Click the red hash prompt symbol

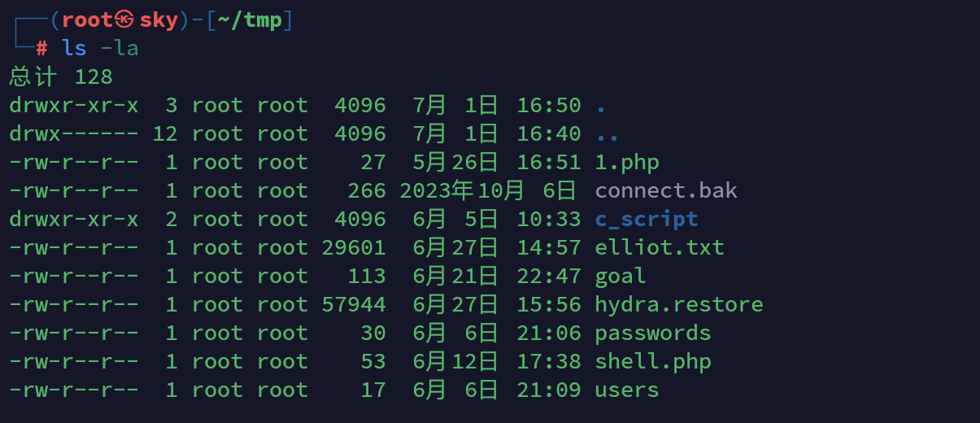point(41,49)
